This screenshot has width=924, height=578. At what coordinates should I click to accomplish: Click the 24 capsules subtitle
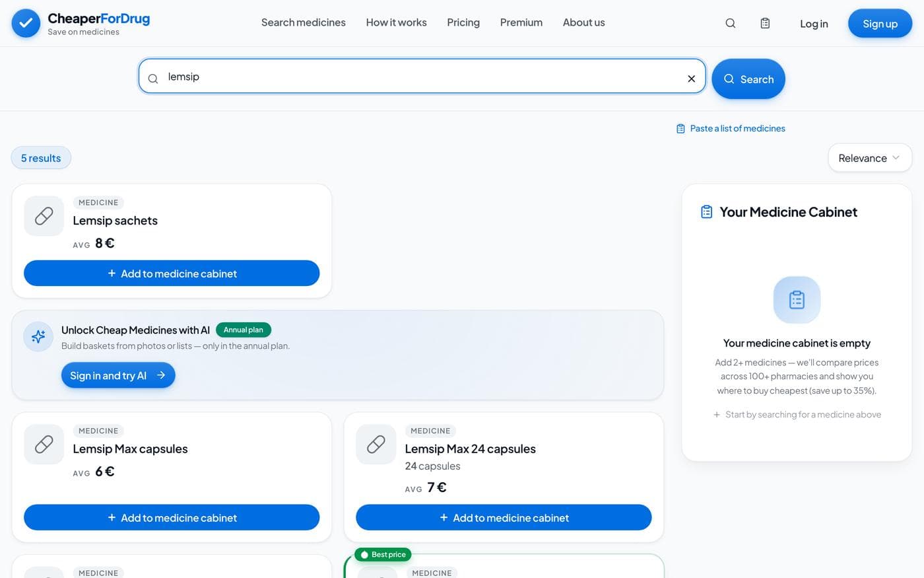click(433, 466)
